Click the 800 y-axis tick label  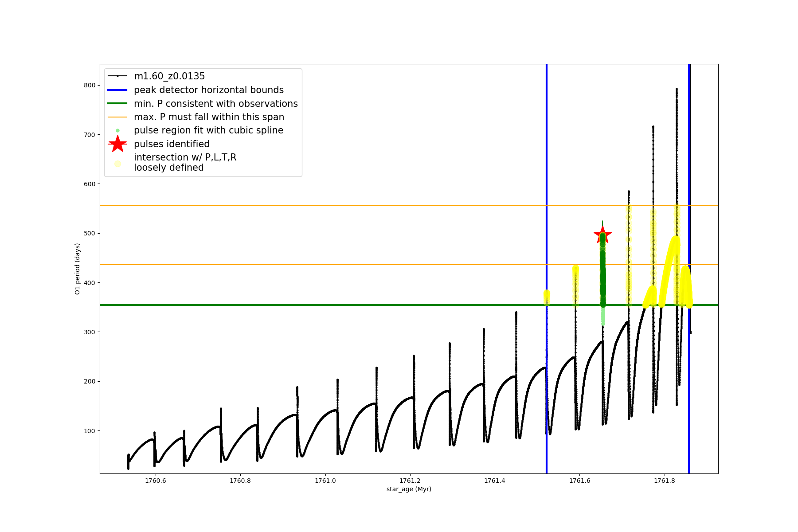point(90,85)
